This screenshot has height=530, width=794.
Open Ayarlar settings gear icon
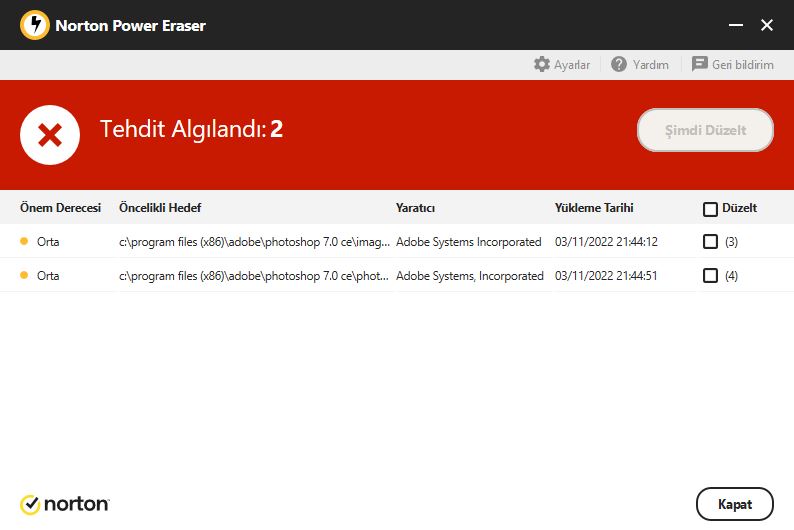tap(541, 64)
